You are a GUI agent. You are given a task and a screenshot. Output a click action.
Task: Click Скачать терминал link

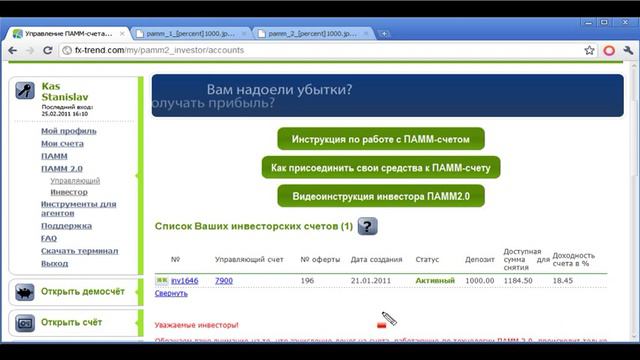tap(80, 251)
